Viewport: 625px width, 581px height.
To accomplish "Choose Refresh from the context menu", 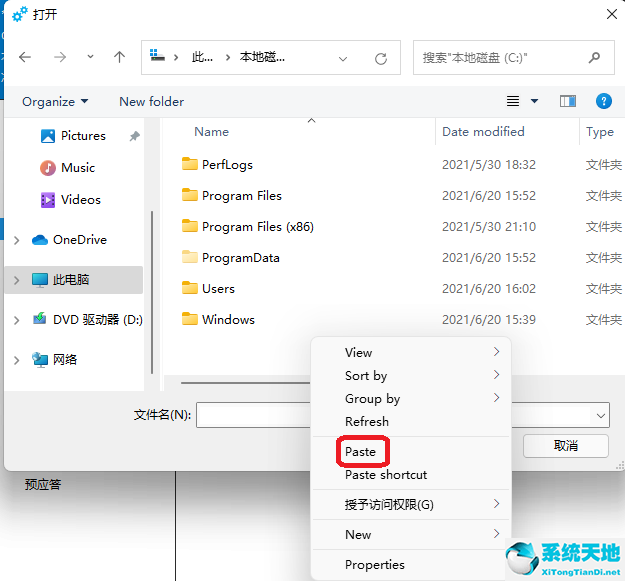I will coord(411,421).
